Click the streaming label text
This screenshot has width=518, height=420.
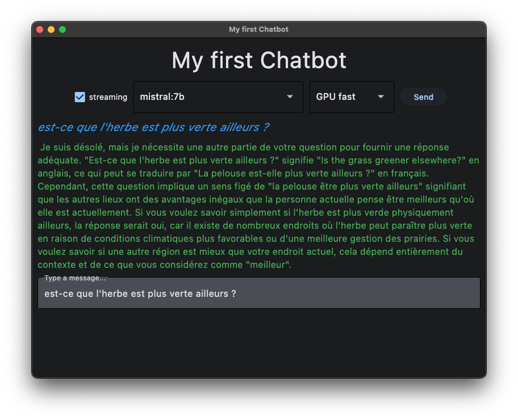108,97
